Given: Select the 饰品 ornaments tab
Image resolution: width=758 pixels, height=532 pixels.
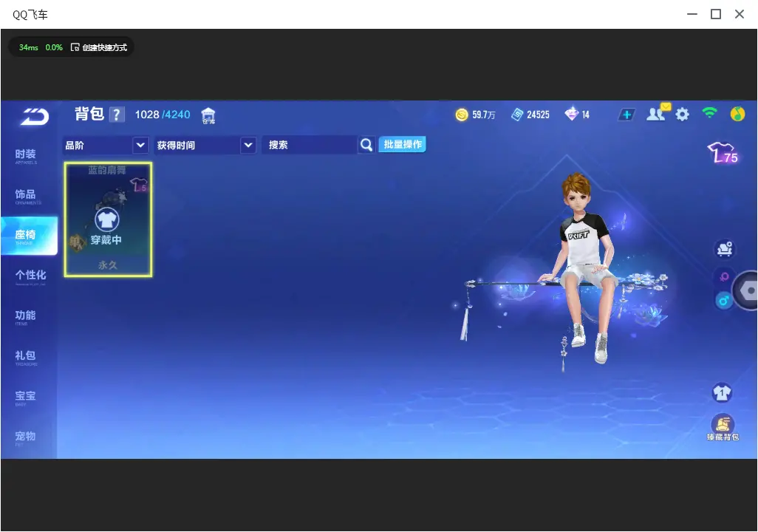Looking at the screenshot, I should (x=26, y=196).
